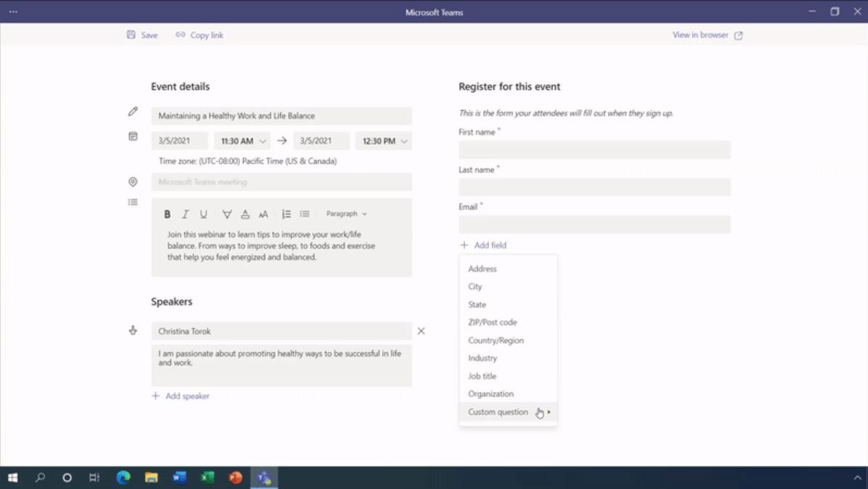This screenshot has width=868, height=489.
Task: Toggle bold formatting in the description editor
Action: click(x=167, y=214)
